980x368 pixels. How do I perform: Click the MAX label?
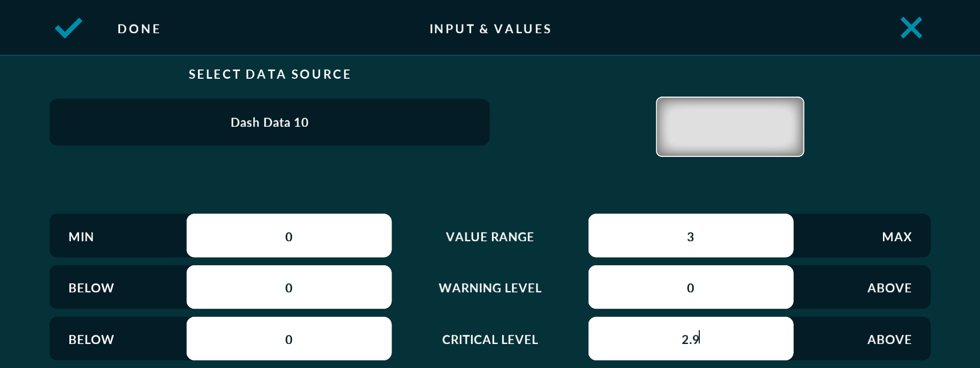pyautogui.click(x=896, y=237)
